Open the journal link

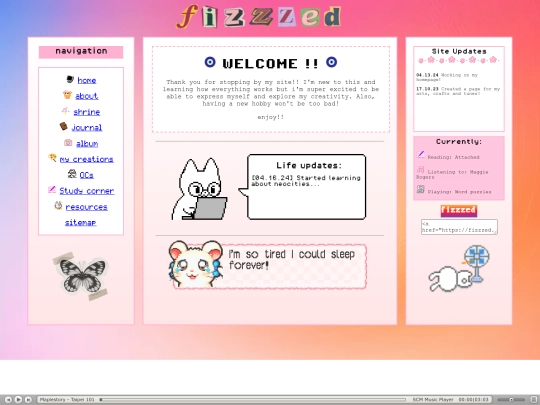click(x=86, y=128)
